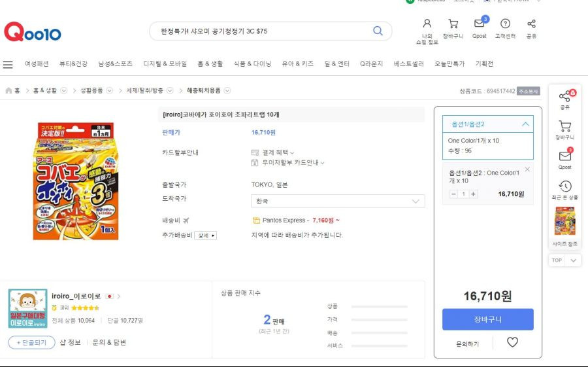Open 남성&스포츠 category menu
The image size is (588, 367).
click(116, 64)
